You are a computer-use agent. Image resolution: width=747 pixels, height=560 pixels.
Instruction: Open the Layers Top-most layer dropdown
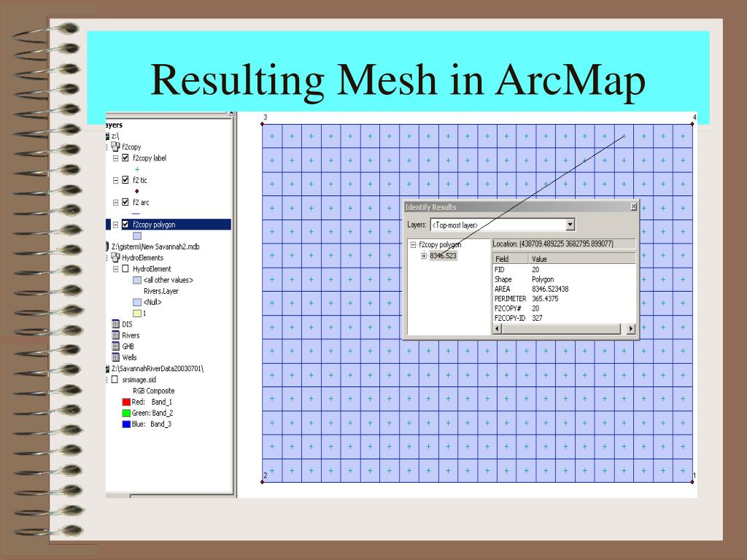(x=570, y=225)
